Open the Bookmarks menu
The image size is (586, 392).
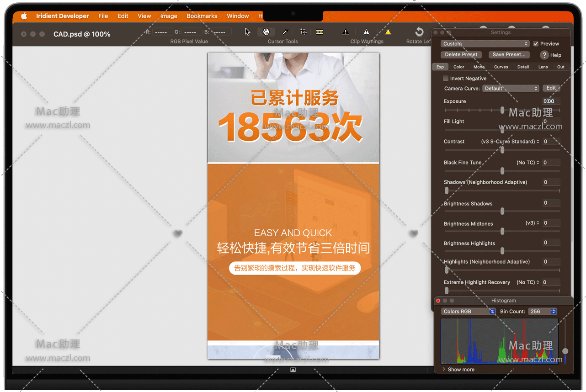click(x=202, y=16)
